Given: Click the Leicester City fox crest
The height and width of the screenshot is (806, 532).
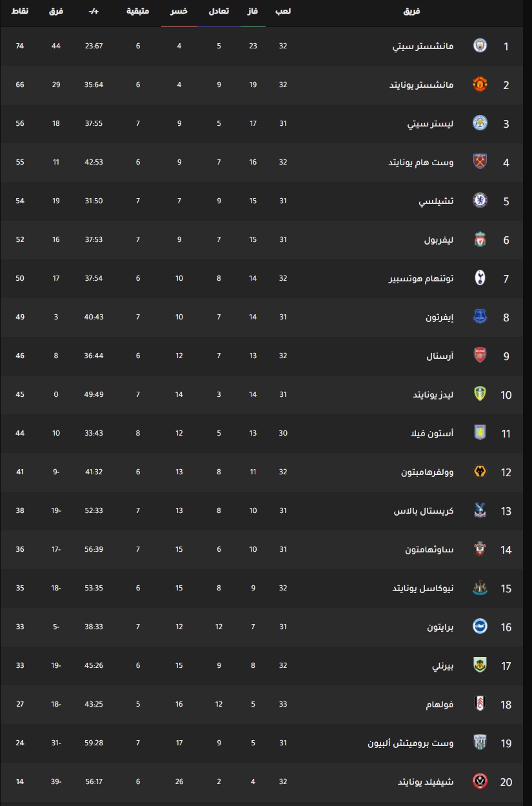Looking at the screenshot, I should point(480,123).
